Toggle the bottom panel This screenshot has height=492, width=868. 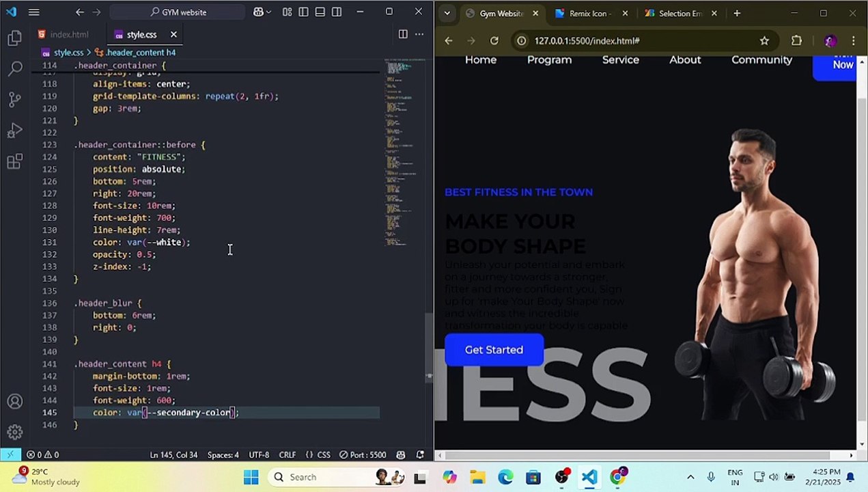[x=320, y=12]
